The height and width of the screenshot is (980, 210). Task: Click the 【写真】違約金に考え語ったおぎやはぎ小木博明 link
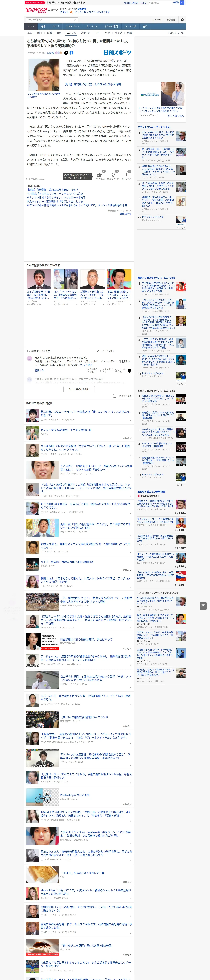pos(92,84)
